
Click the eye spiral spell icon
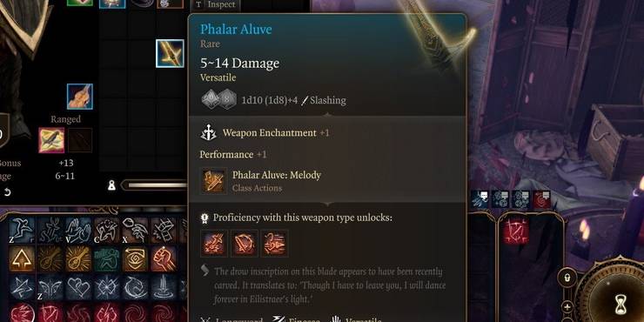click(135, 258)
